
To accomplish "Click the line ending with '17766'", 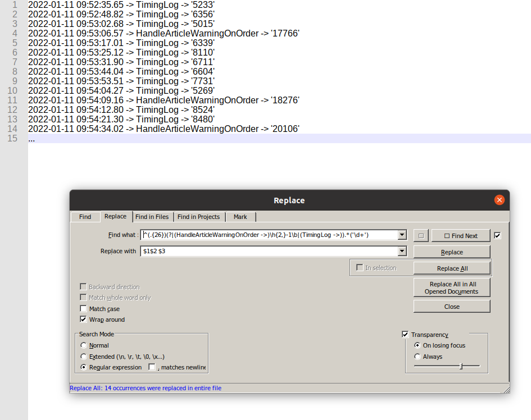I will 164,34.
